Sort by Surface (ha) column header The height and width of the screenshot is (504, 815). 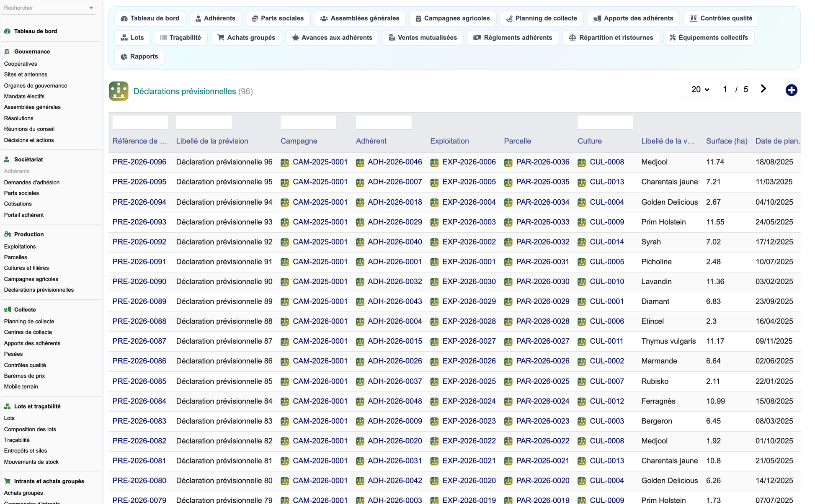(x=727, y=141)
